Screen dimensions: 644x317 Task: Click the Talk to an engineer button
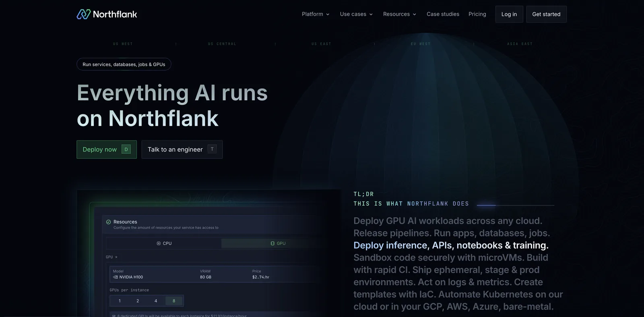point(182,149)
